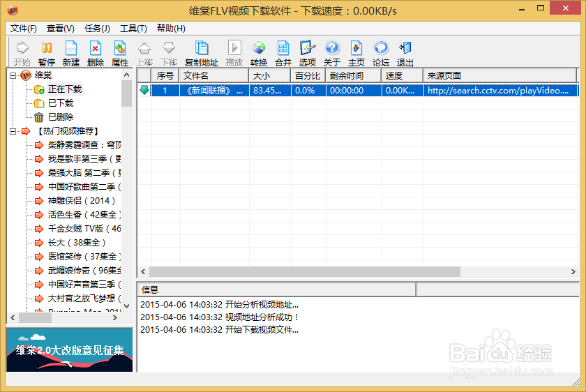
Task: Select the 维棠 root tree item
Action: (43, 75)
